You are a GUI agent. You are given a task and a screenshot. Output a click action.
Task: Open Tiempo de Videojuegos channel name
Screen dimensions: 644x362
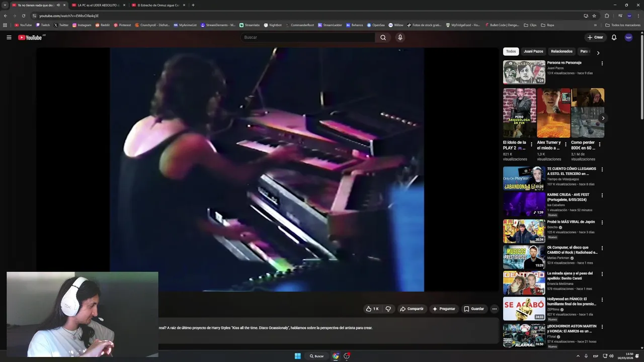(563, 179)
